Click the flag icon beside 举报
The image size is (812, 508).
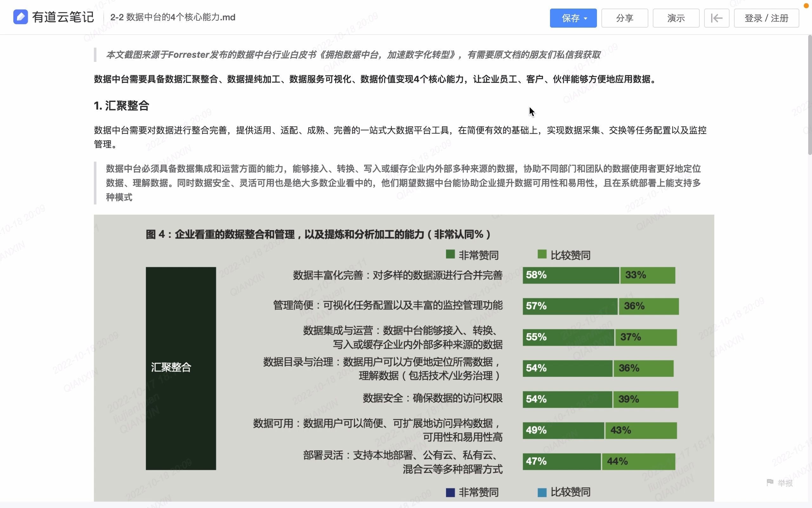click(x=770, y=483)
